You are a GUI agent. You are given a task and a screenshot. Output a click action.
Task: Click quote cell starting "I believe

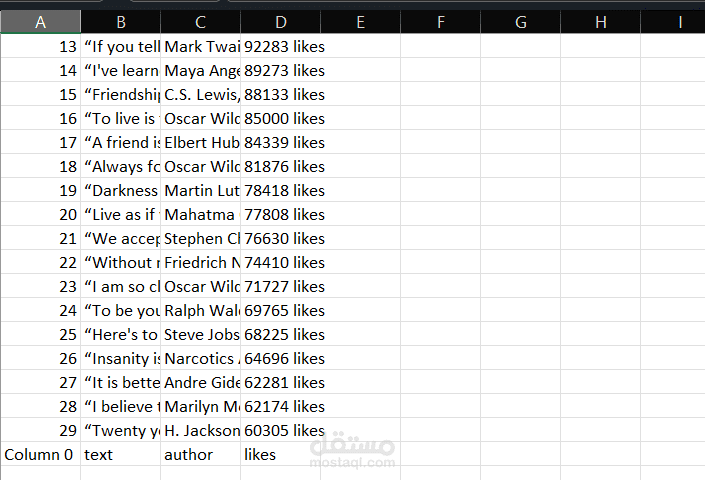click(120, 406)
